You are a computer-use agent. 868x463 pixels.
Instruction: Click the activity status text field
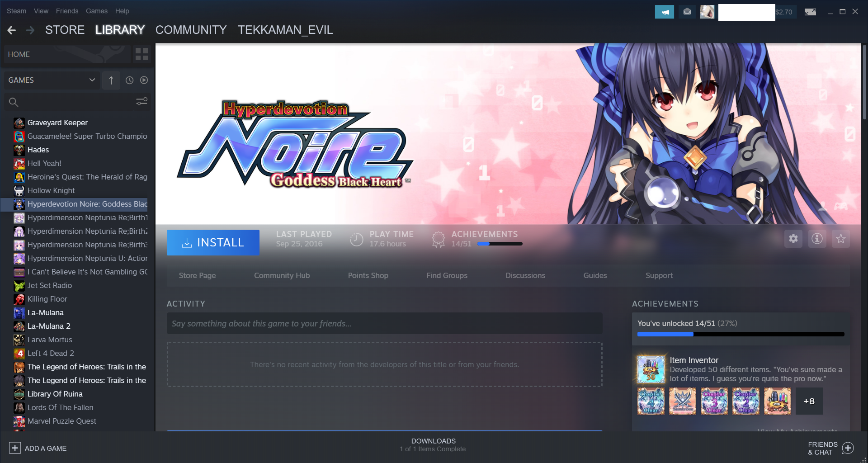pyautogui.click(x=384, y=323)
